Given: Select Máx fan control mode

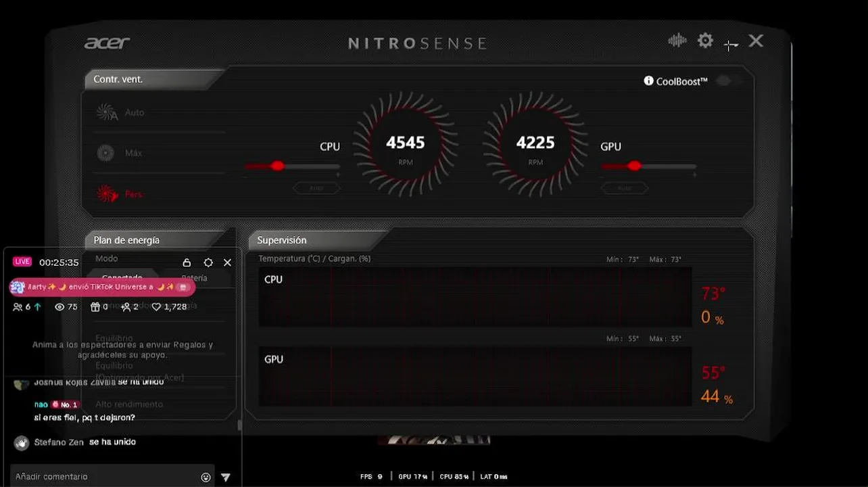Looking at the screenshot, I should point(119,153).
